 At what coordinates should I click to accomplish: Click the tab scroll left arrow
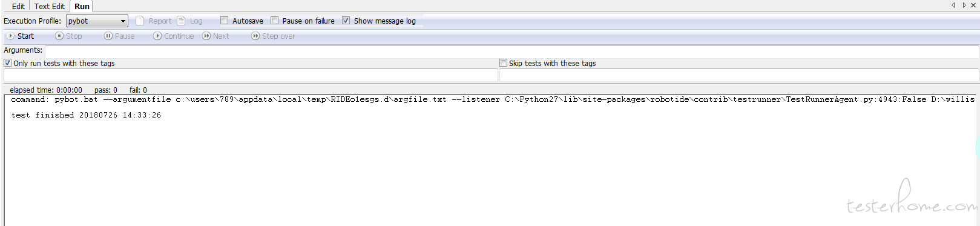(953, 5)
